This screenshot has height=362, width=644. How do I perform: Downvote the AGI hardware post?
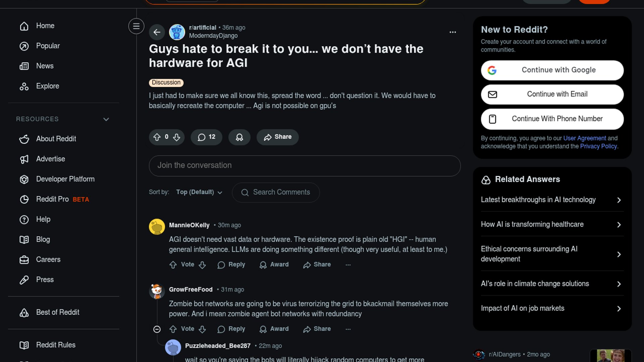click(x=177, y=137)
